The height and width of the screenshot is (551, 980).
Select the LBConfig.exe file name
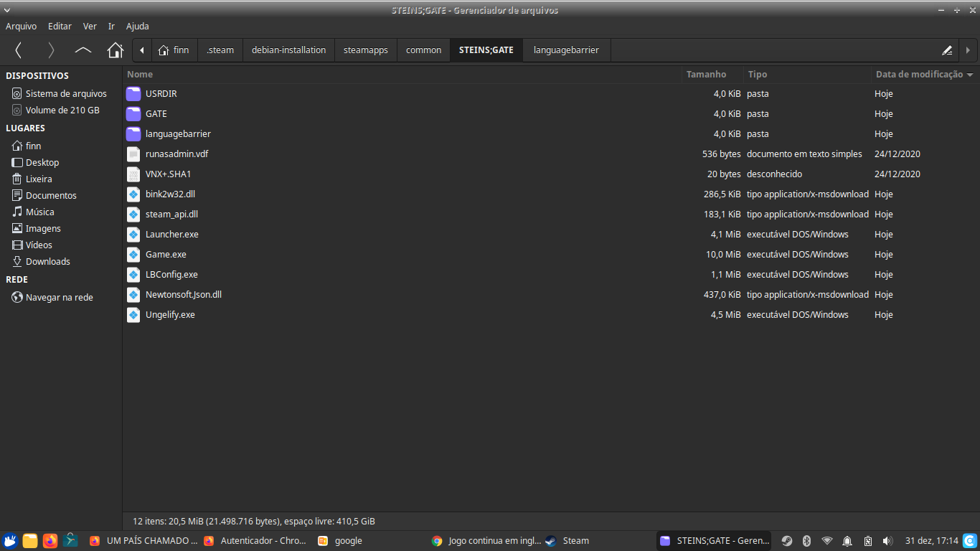coord(171,275)
